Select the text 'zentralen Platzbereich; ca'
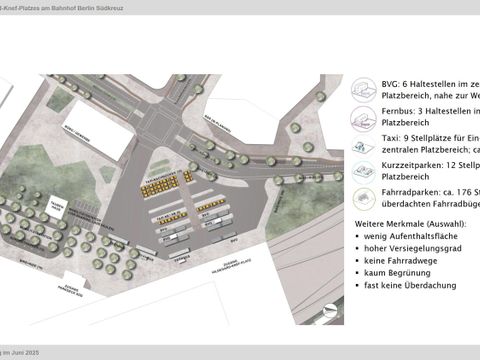The height and width of the screenshot is (360, 480). (x=431, y=150)
